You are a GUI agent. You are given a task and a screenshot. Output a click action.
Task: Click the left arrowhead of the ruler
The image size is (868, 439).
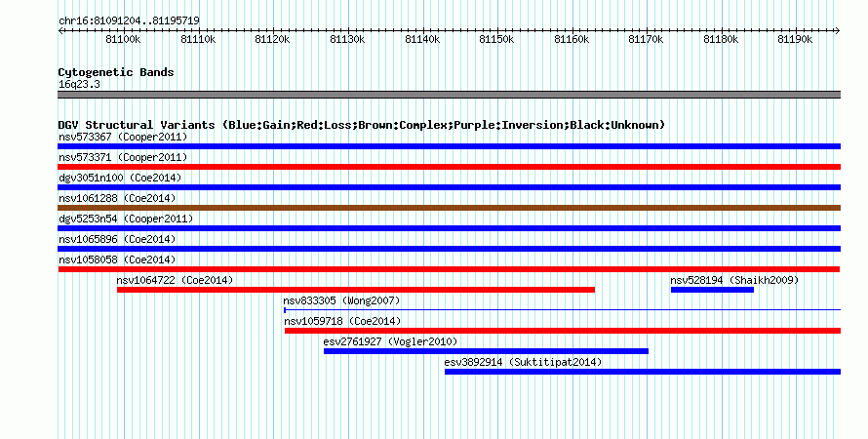(x=60, y=31)
